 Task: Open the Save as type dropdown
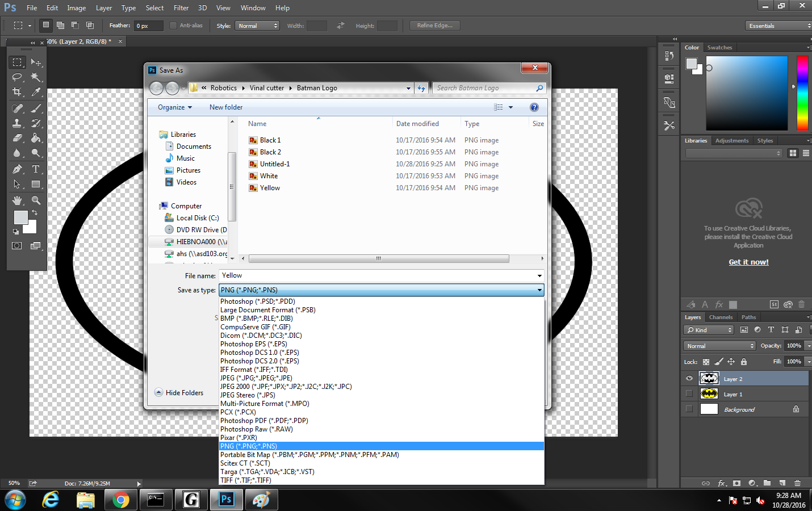(381, 290)
